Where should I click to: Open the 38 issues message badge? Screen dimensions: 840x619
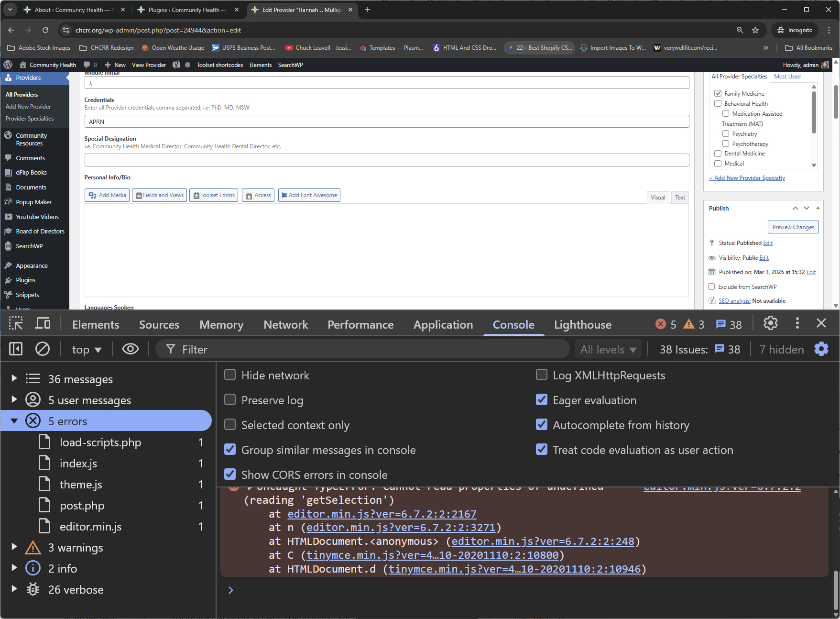point(729,324)
